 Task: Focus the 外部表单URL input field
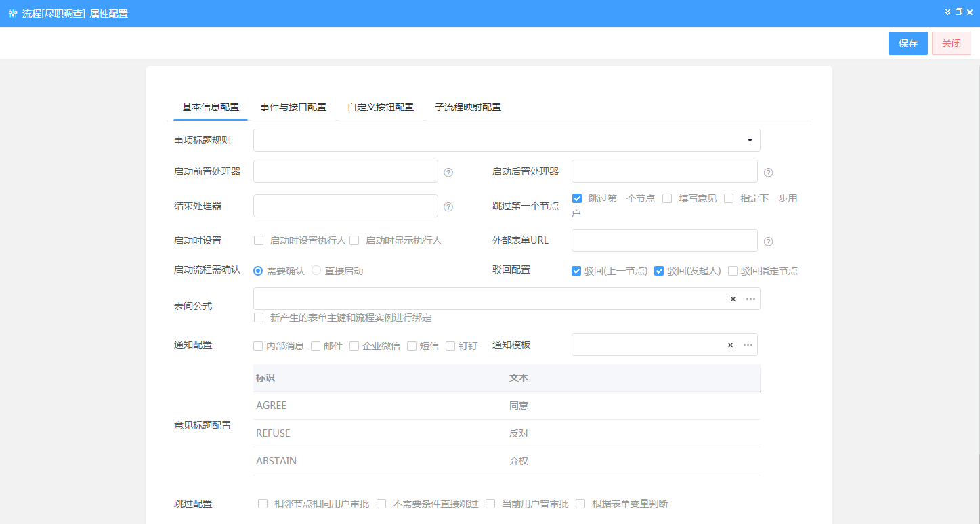click(664, 240)
